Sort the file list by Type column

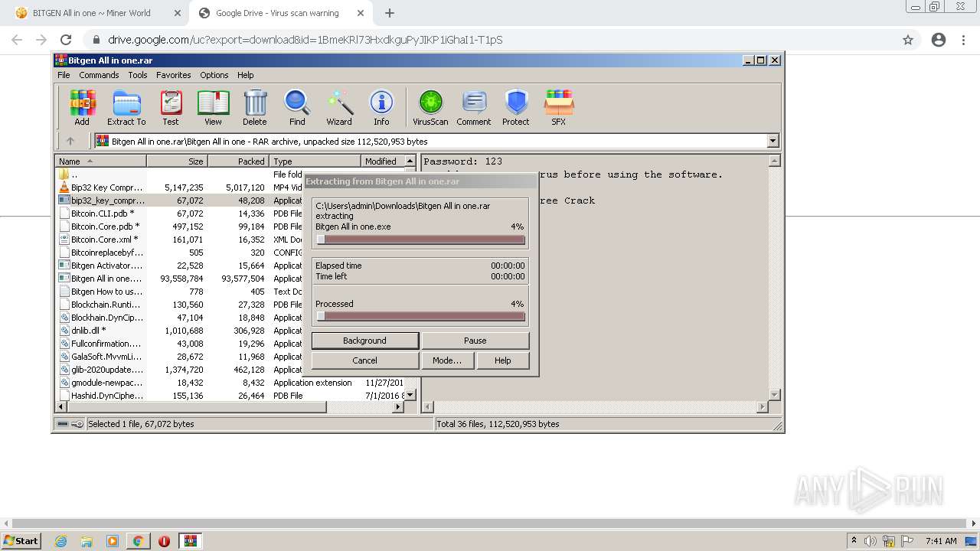tap(315, 161)
